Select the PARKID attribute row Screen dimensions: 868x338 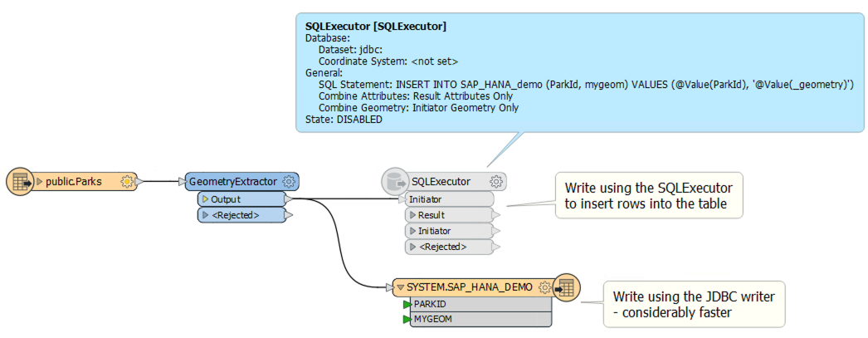(480, 304)
